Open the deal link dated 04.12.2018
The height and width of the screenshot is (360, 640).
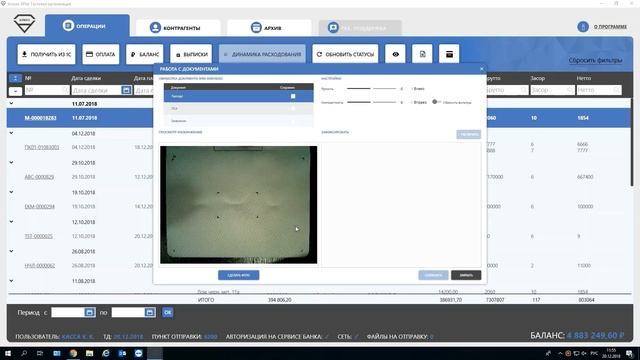tap(42, 147)
